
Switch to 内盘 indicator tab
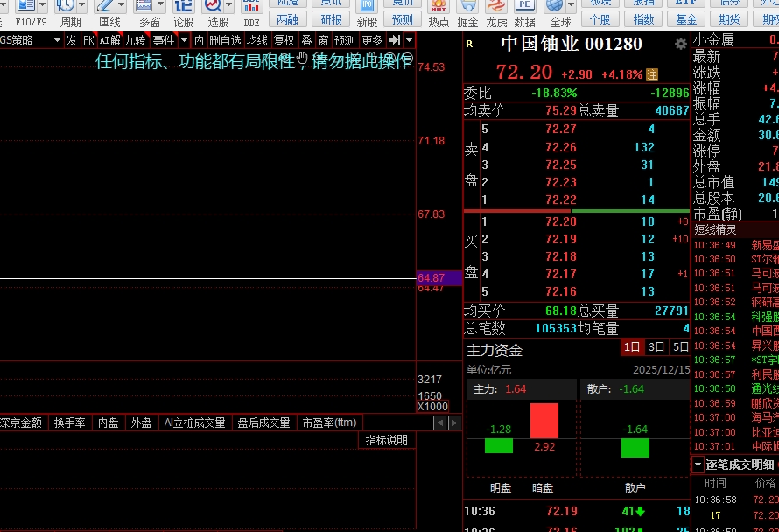click(x=109, y=423)
